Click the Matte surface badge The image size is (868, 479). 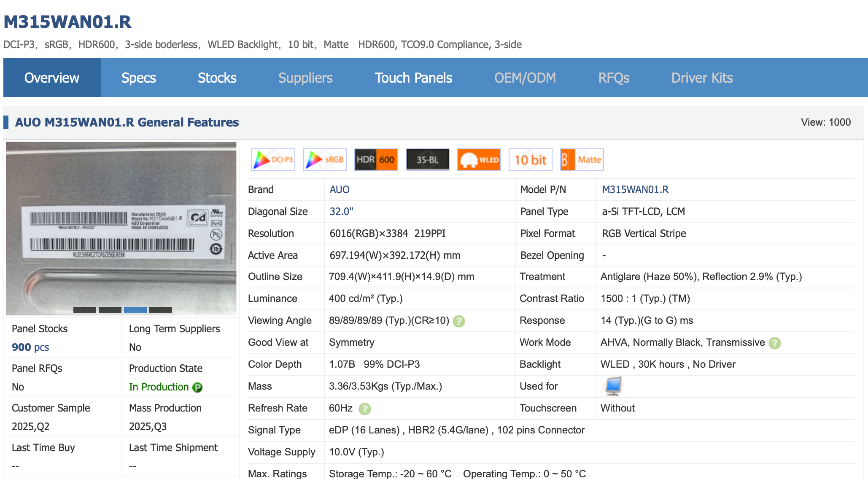(582, 160)
